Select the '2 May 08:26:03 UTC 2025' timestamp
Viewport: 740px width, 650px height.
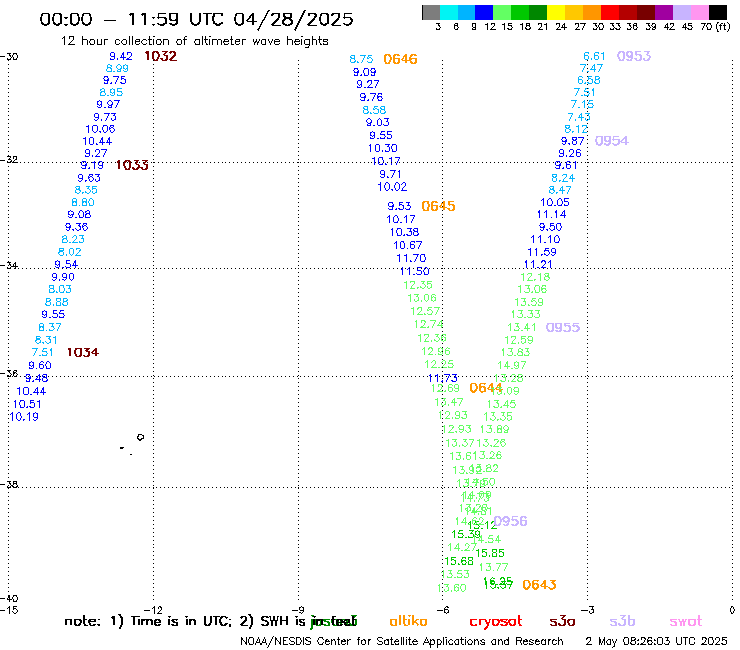pos(656,642)
